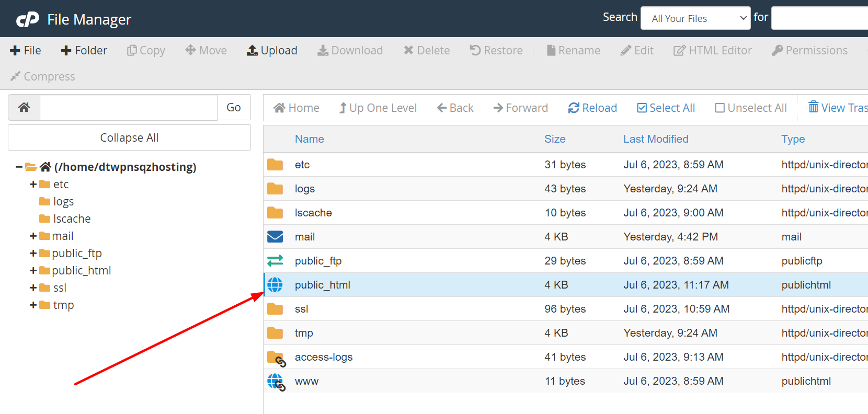Click the mail row name
The height and width of the screenshot is (414, 868).
tap(305, 237)
